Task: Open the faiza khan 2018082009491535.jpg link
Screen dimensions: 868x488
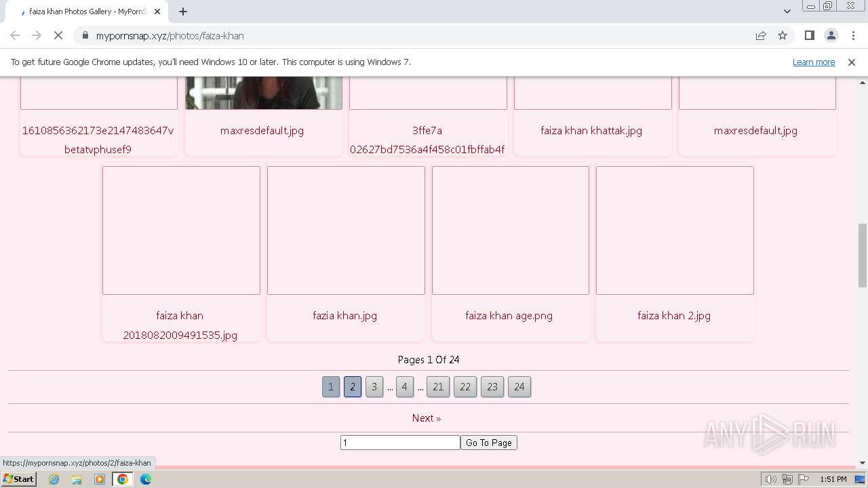Action: tap(180, 325)
